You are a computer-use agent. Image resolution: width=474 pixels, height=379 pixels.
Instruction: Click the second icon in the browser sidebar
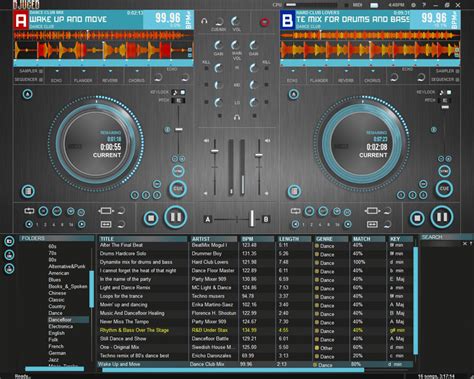pyautogui.click(x=9, y=255)
